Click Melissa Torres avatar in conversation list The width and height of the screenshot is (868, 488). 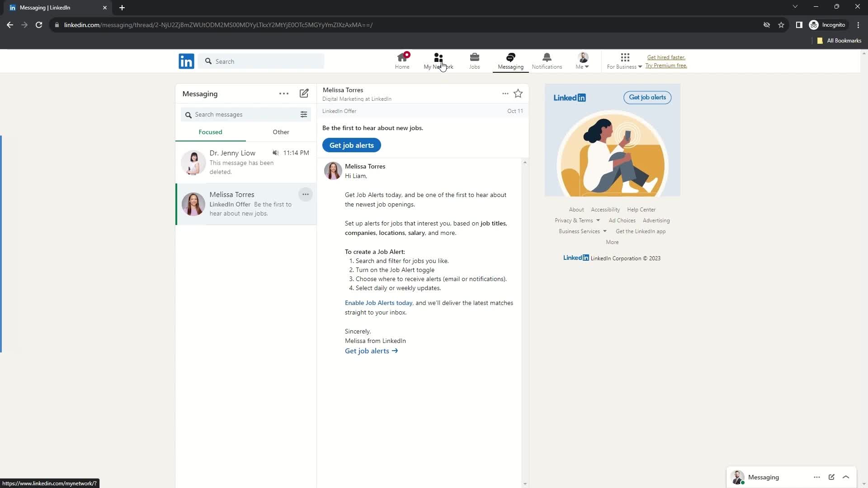click(x=193, y=204)
